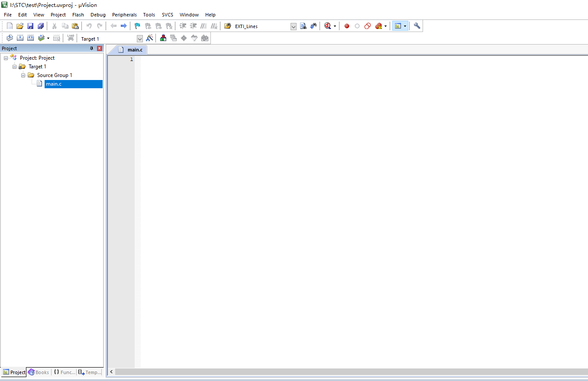This screenshot has height=381, width=588.
Task: Click the Incremental Find icon
Action: tap(313, 26)
